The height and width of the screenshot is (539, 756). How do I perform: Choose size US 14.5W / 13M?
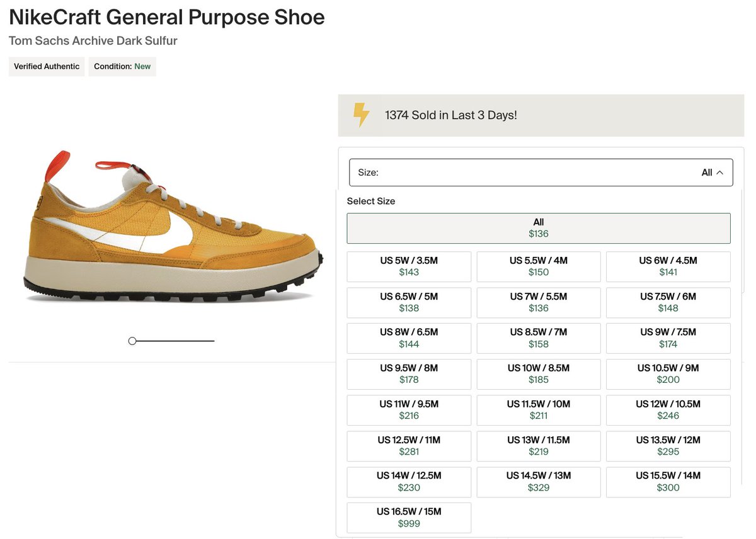[x=539, y=482]
